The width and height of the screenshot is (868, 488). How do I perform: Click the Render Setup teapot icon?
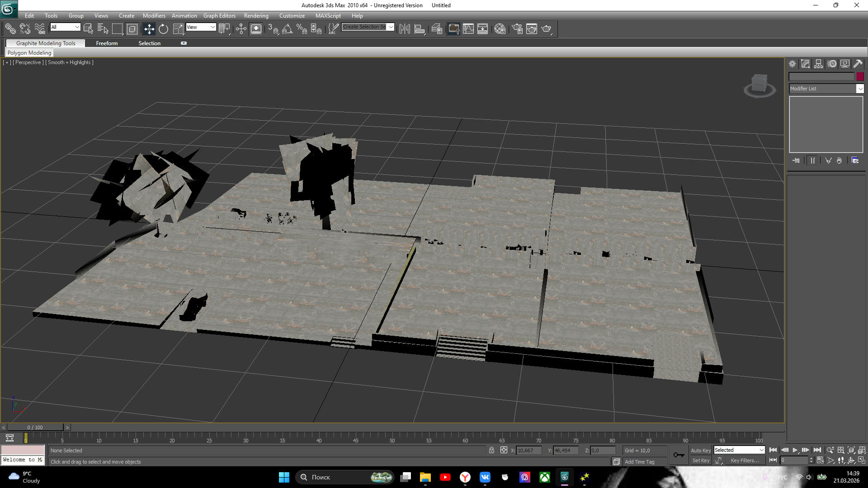[517, 29]
